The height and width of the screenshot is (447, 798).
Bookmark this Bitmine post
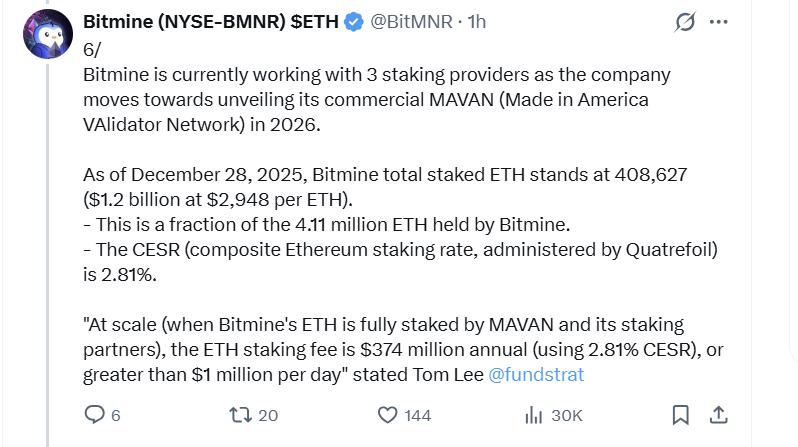680,414
